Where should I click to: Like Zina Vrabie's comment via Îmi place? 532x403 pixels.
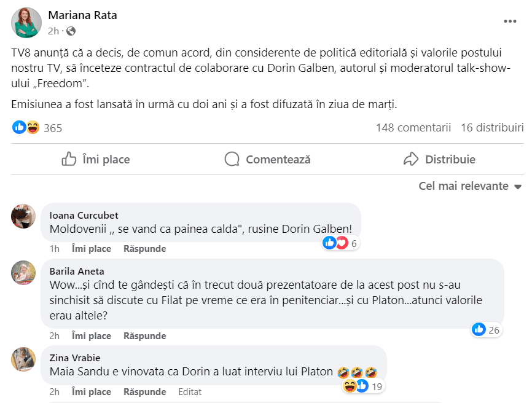(92, 391)
